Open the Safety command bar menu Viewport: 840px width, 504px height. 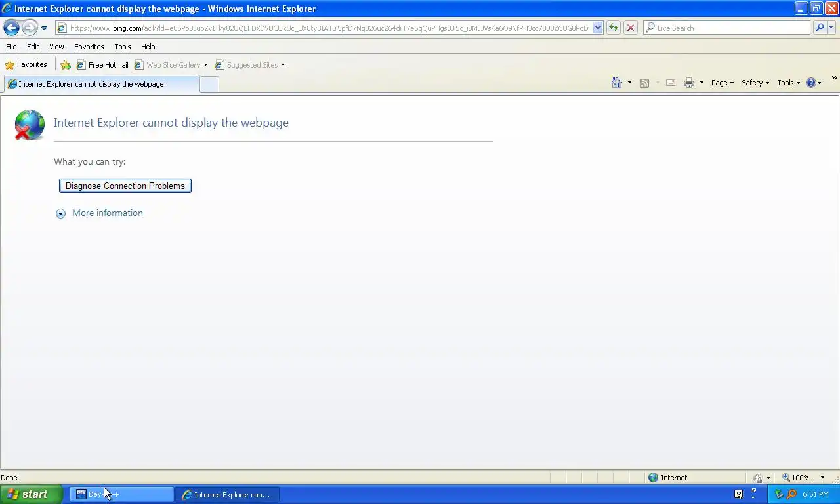point(755,83)
